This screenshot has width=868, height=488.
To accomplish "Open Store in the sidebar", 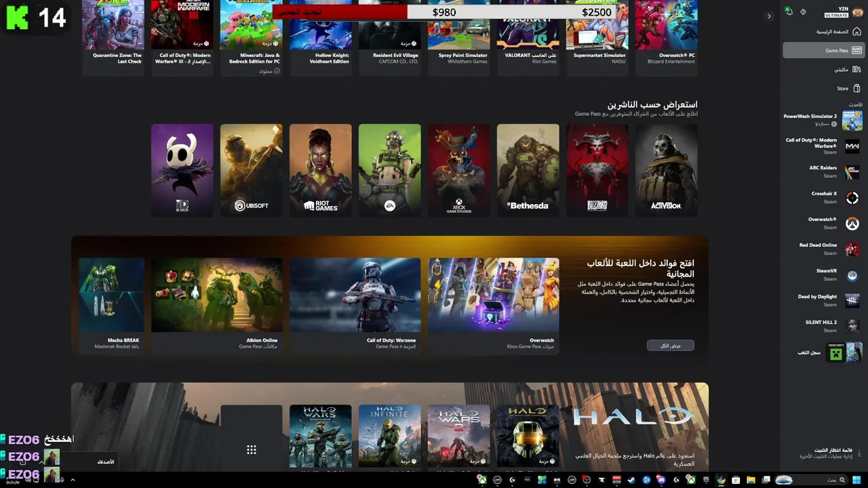I will [x=823, y=88].
